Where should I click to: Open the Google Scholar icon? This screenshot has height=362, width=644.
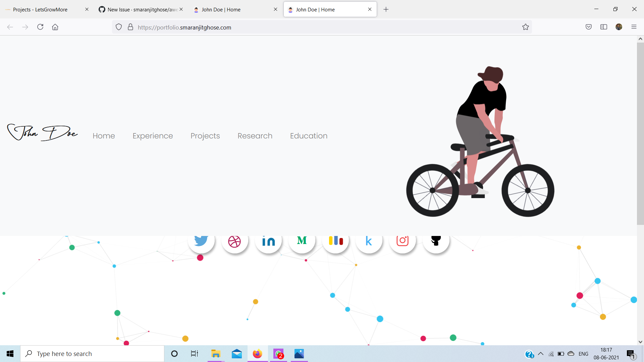pos(335,240)
